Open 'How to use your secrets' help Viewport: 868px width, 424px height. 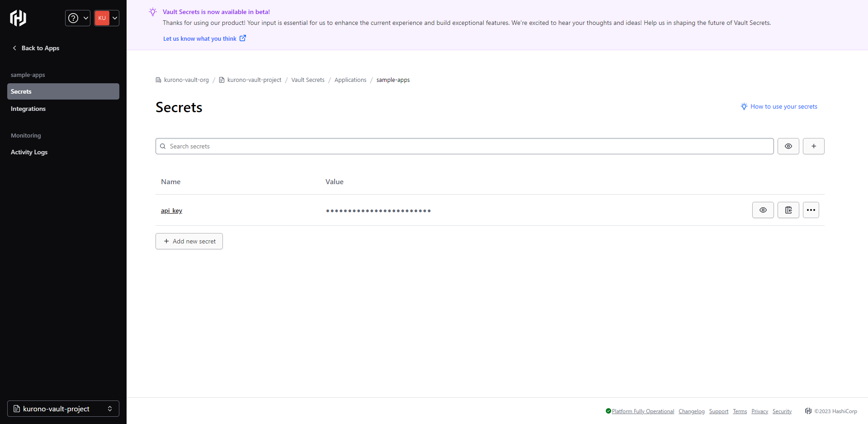(x=779, y=106)
